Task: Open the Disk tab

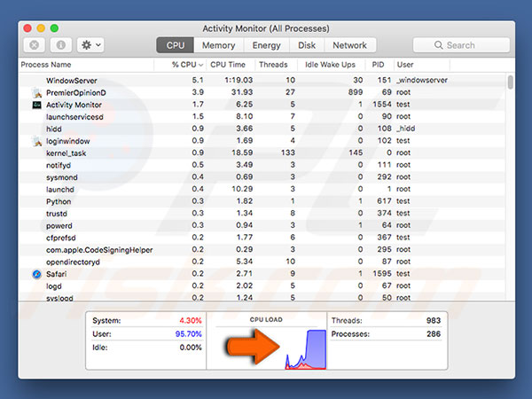Action: [x=307, y=45]
